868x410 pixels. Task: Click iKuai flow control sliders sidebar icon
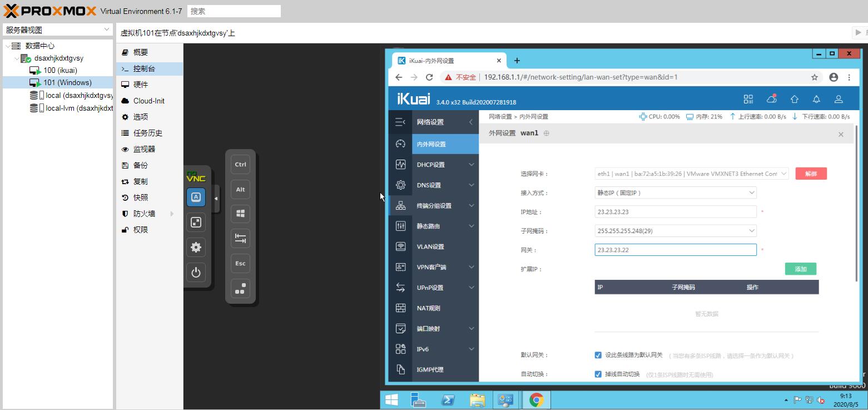click(400, 226)
